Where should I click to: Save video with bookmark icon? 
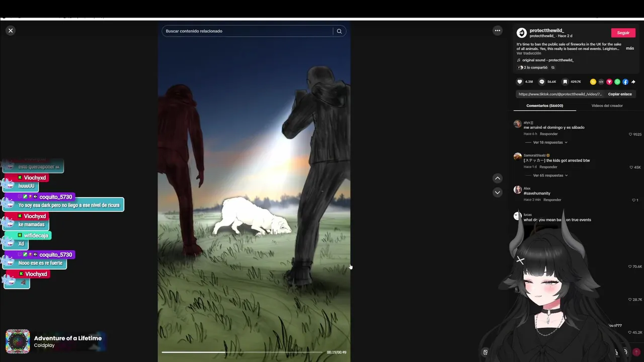point(565,81)
